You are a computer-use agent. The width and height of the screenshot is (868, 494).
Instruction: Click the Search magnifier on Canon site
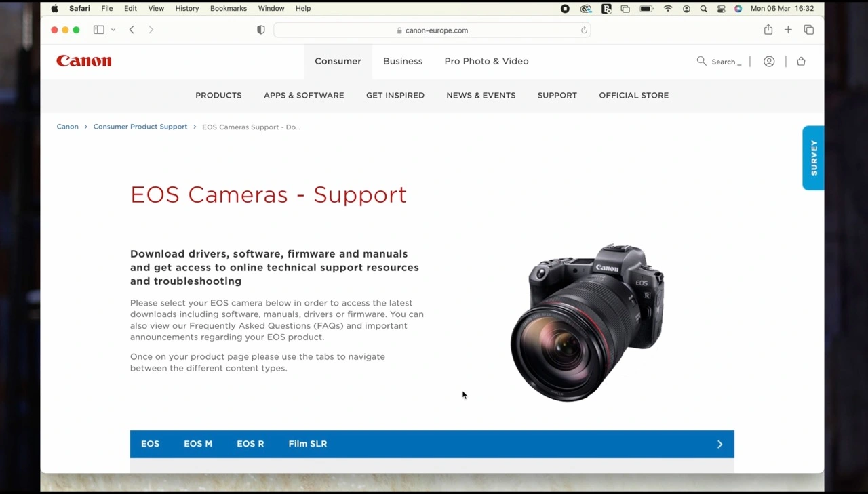(701, 61)
